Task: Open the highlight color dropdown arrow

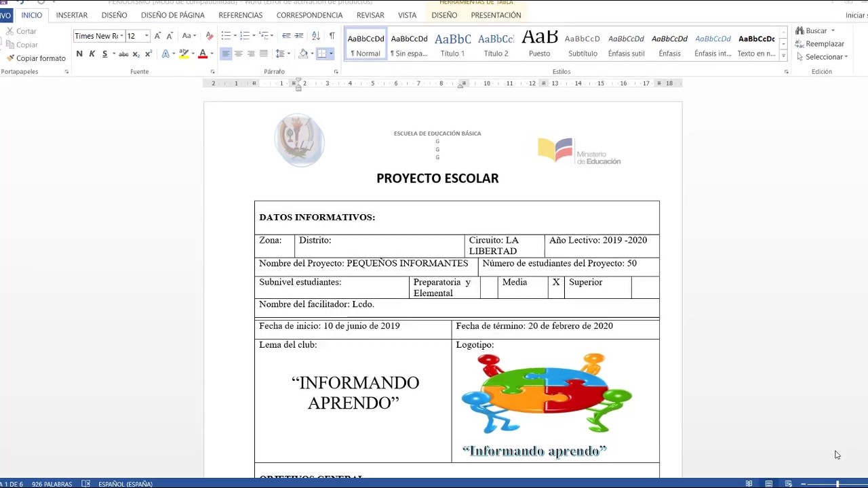Action: click(x=192, y=54)
